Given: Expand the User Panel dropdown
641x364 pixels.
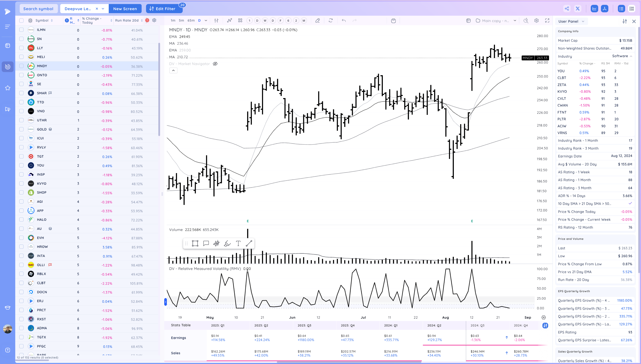Looking at the screenshot, I should click(583, 21).
